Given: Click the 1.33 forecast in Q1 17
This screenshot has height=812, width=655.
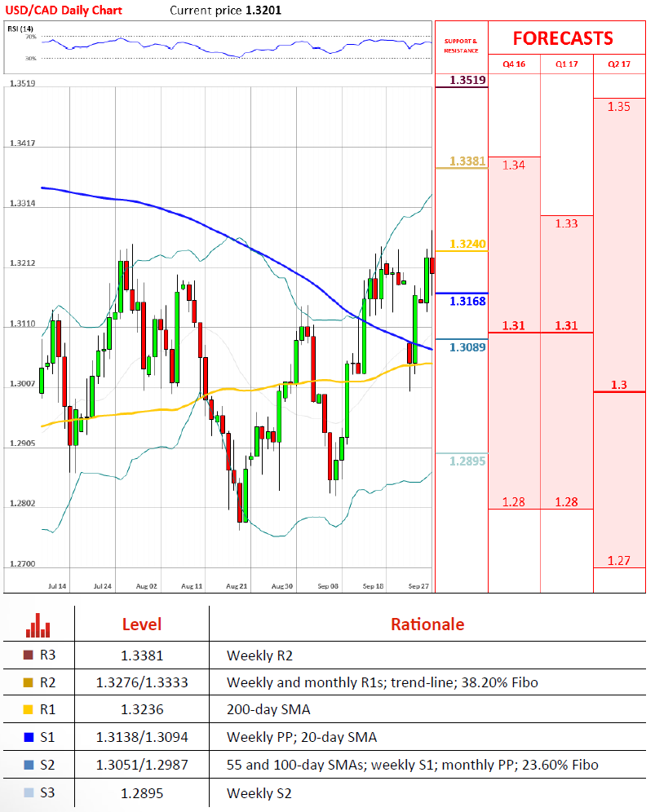Looking at the screenshot, I should click(x=566, y=223).
